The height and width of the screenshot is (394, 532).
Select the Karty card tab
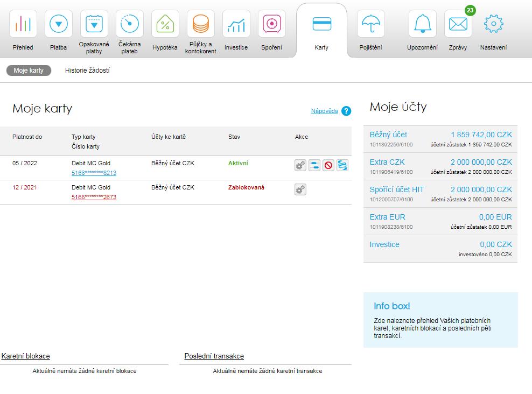click(321, 31)
